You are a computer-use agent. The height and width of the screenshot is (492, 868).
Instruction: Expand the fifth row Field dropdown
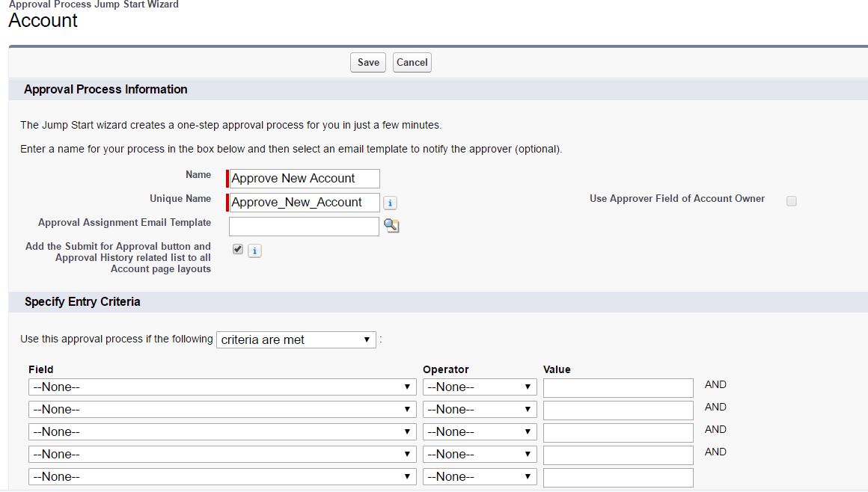click(221, 477)
